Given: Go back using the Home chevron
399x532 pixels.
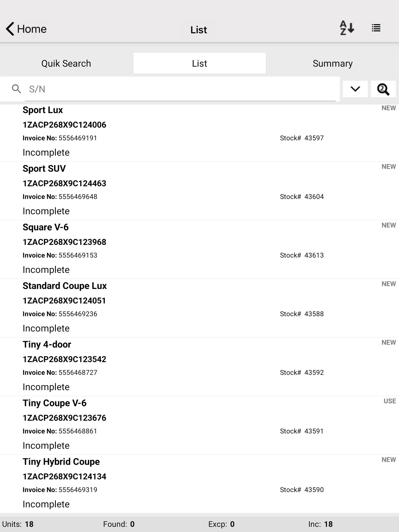Looking at the screenshot, I should (10, 29).
